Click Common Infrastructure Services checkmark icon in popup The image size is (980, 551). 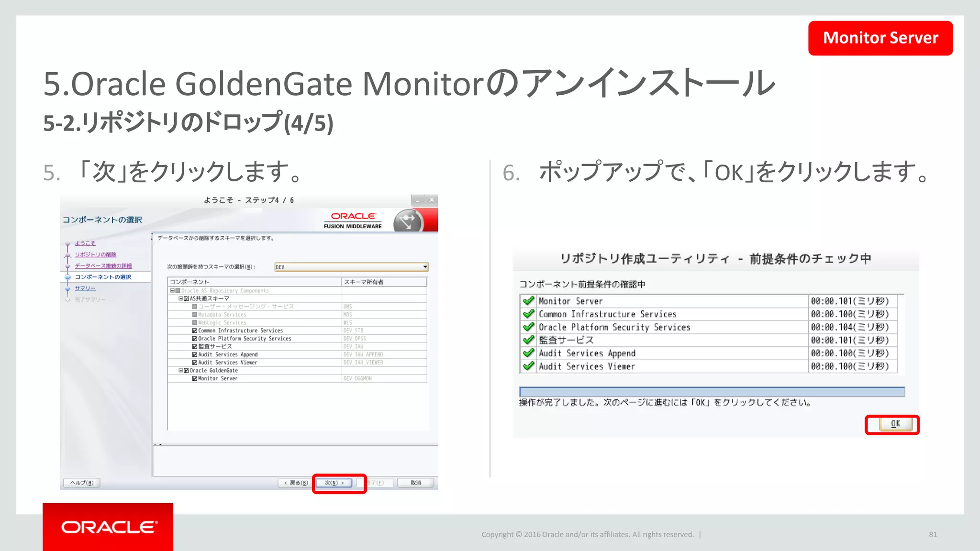click(x=528, y=314)
